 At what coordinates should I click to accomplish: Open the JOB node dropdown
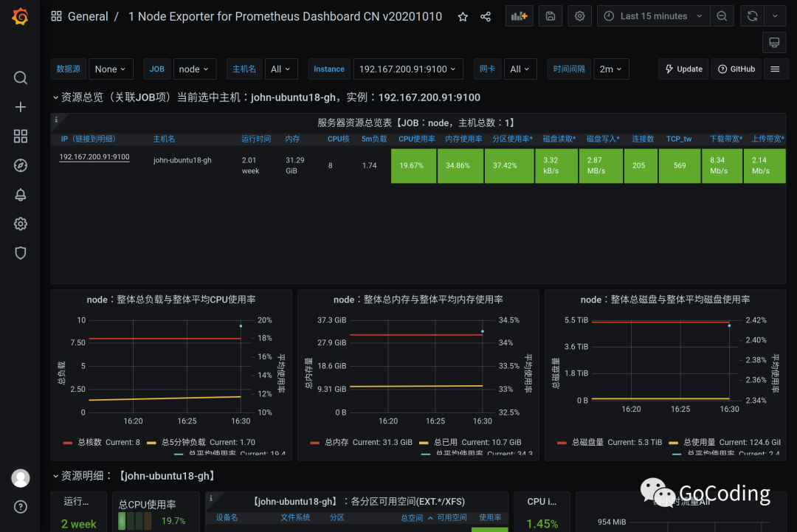[x=194, y=69]
